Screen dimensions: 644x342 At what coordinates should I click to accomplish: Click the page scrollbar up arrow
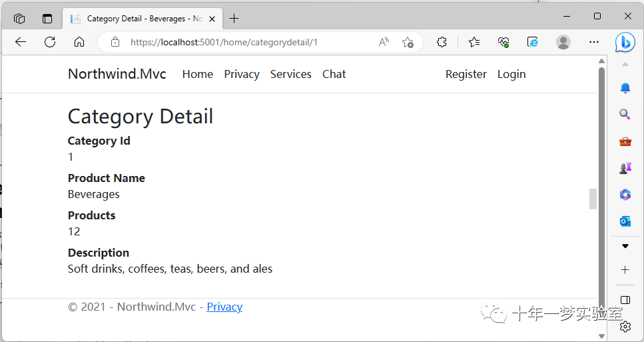[601, 61]
